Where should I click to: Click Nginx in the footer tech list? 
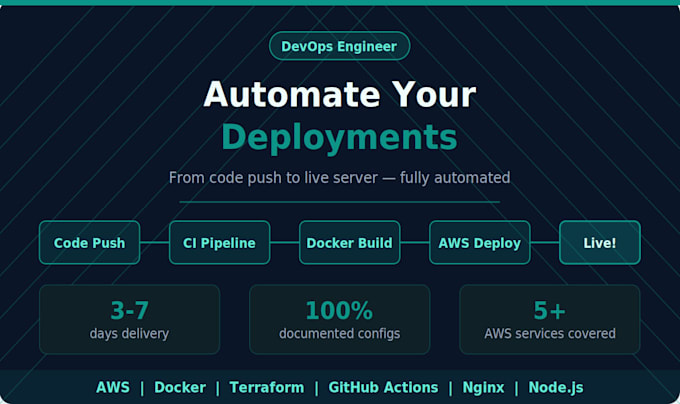coord(483,388)
